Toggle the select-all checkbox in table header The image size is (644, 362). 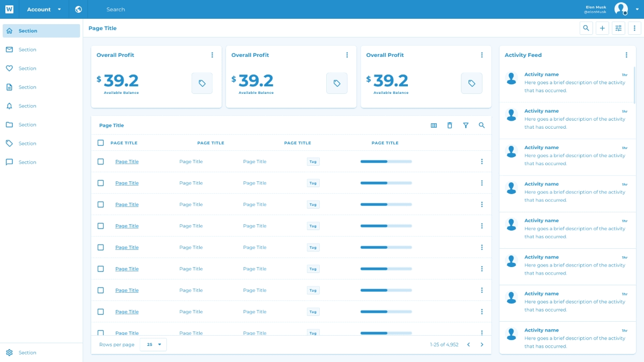point(100,143)
